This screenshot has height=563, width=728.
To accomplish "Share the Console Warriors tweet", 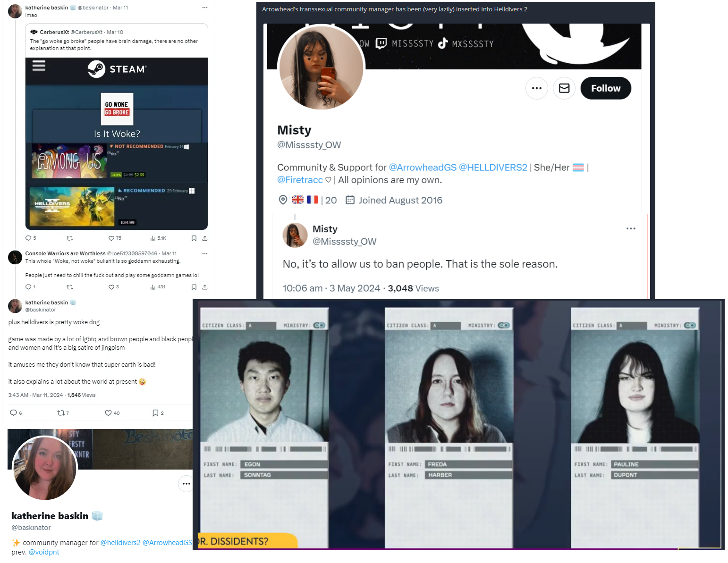I will 205,287.
